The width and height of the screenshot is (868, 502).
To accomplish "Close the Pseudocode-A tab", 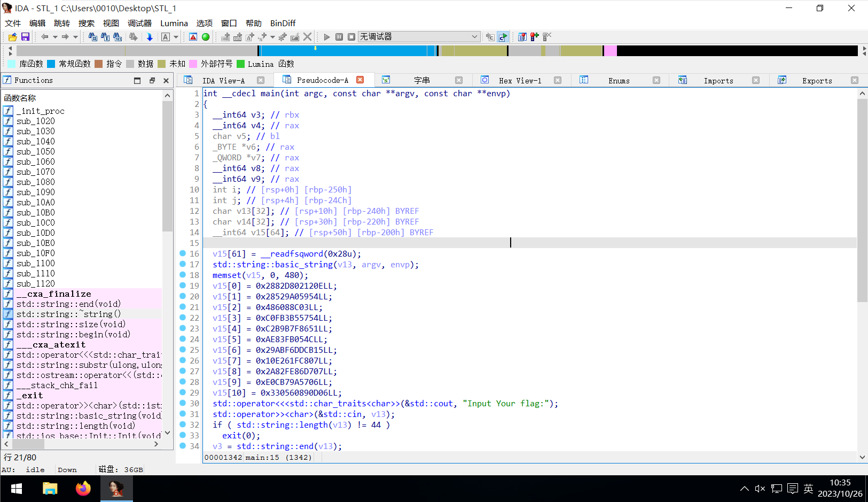I will click(360, 80).
